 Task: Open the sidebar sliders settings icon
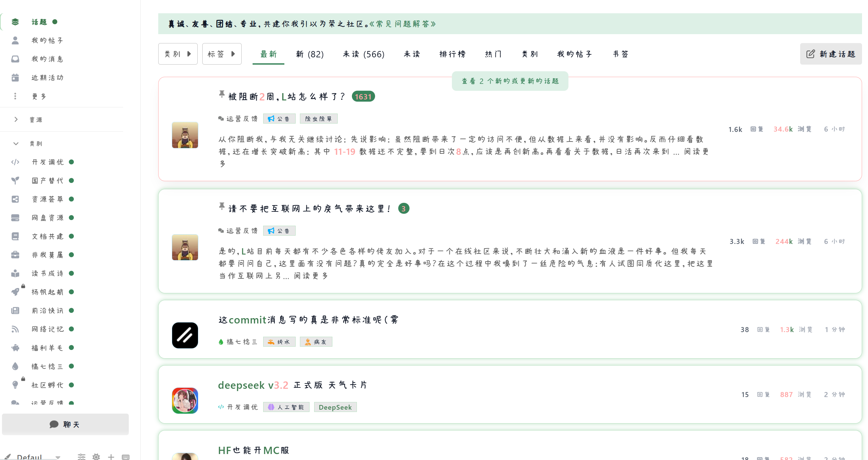click(x=81, y=457)
